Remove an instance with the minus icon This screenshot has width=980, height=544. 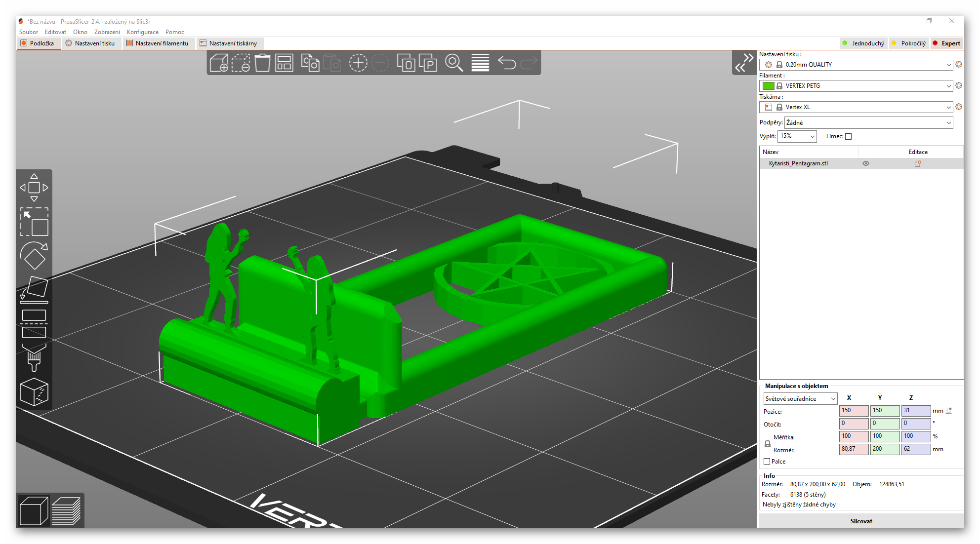[380, 63]
